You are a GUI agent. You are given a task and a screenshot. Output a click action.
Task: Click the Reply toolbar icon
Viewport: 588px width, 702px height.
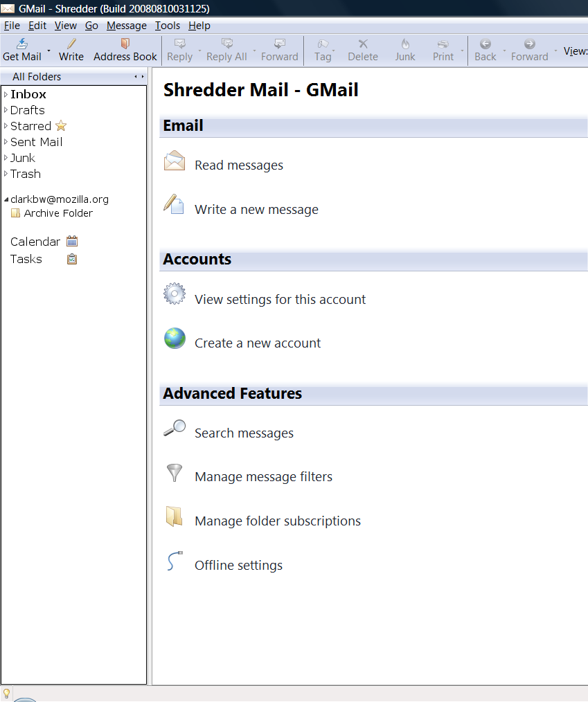(179, 44)
